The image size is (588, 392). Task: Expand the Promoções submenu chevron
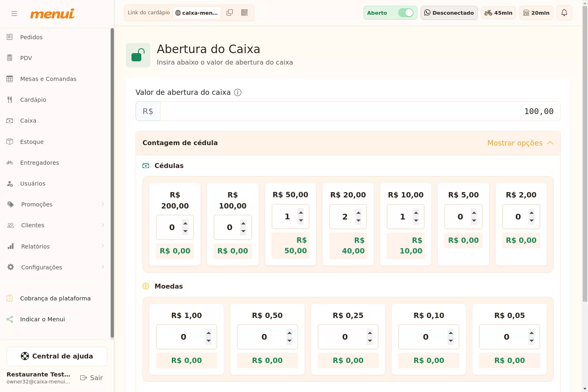coord(102,204)
